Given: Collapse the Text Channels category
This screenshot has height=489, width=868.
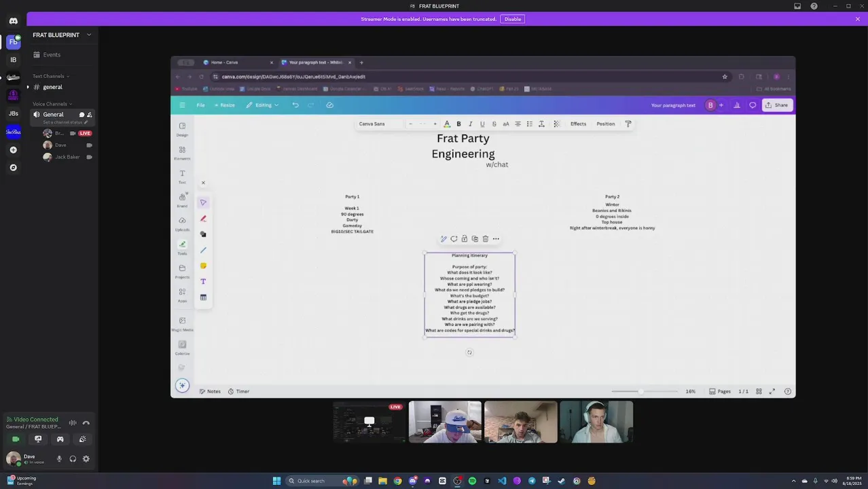Looking at the screenshot, I should (x=51, y=76).
